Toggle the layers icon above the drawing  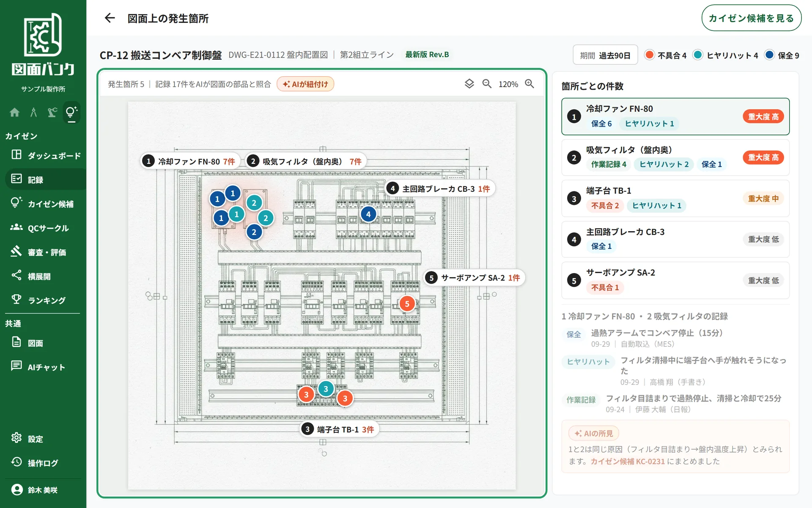(x=469, y=84)
